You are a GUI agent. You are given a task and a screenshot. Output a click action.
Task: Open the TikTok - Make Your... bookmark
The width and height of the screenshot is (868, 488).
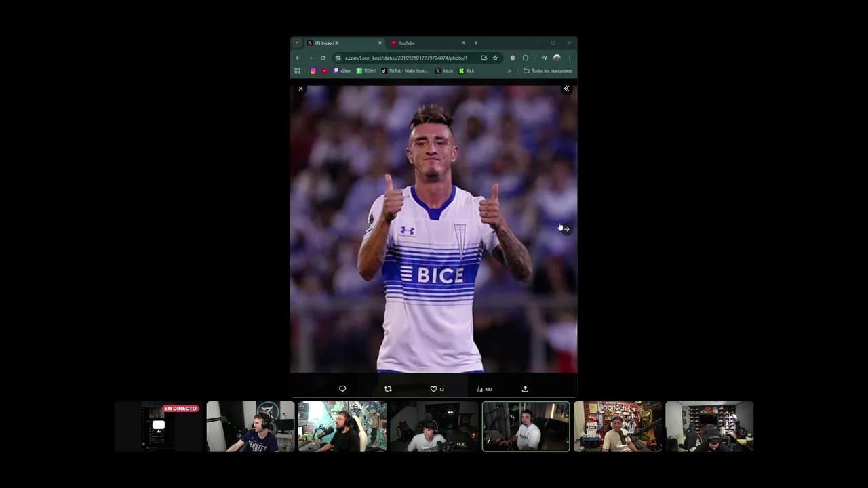click(x=405, y=70)
